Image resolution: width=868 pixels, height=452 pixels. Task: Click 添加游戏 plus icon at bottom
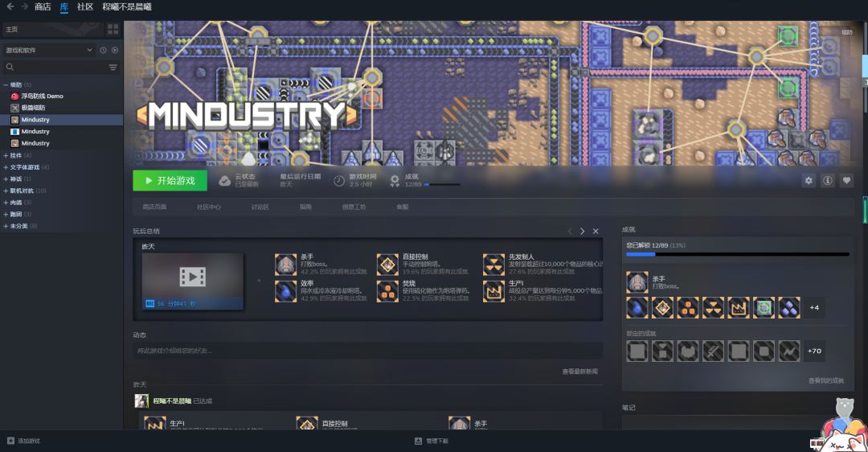pos(10,441)
